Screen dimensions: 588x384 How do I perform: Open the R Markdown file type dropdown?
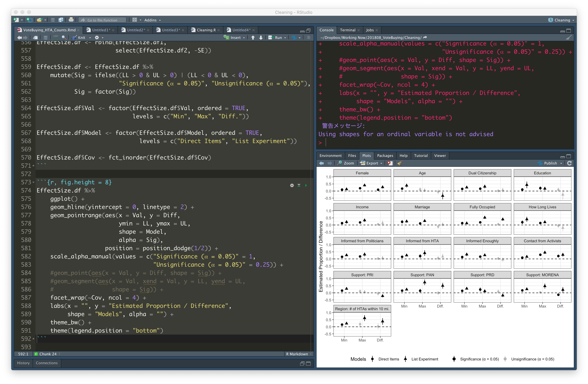[299, 354]
